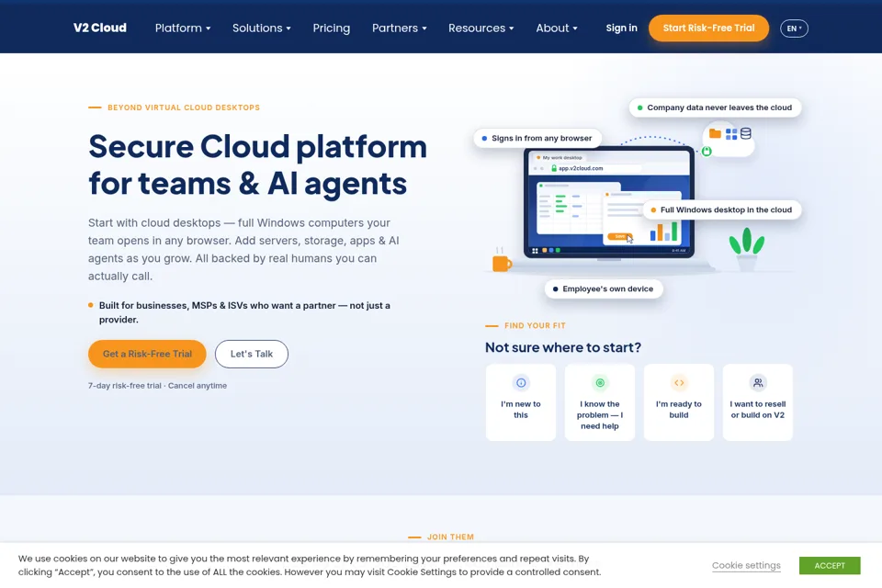Expand the Partners menu
Viewport: 882px width, 588px height.
[x=400, y=28]
